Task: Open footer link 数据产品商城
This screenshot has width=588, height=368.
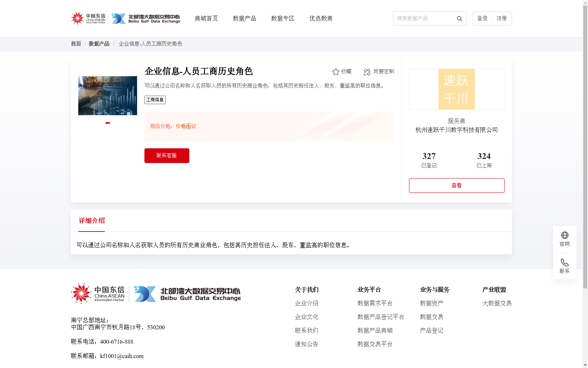Action: [x=375, y=330]
